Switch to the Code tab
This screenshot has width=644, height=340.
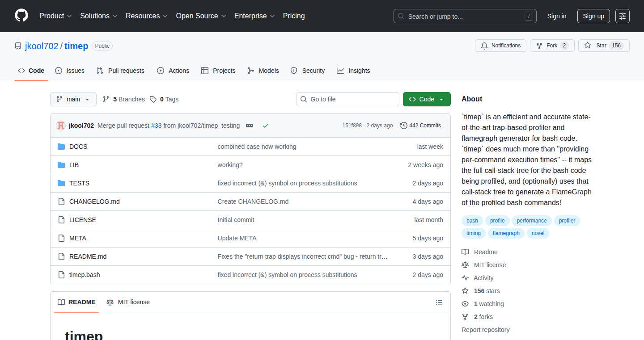pos(31,71)
